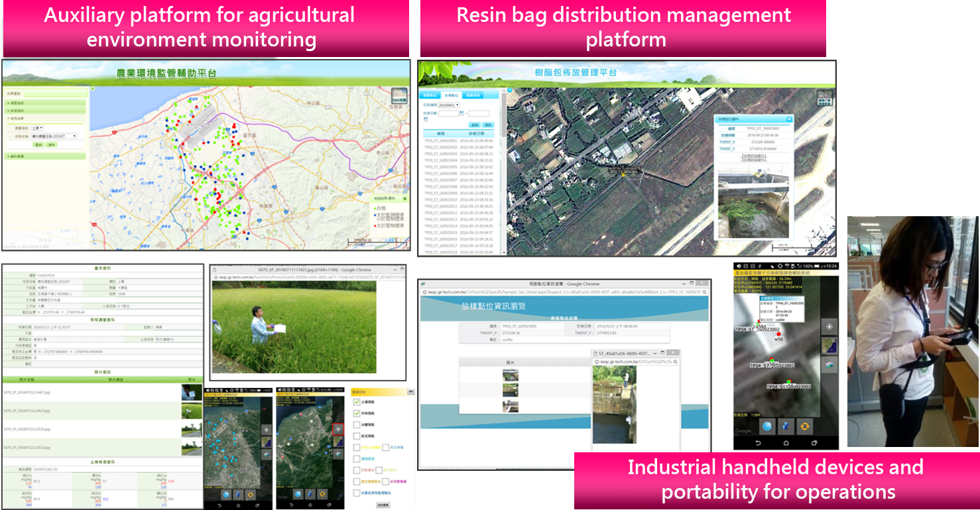
Task: Collapse the agricultural platform side panel arrow
Action: pos(92,89)
